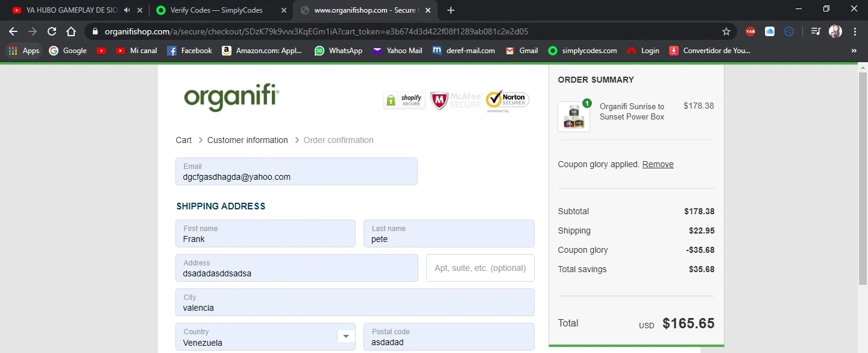Open the blue cloud extension icon
Screen dimensions: 868x353
click(x=770, y=31)
